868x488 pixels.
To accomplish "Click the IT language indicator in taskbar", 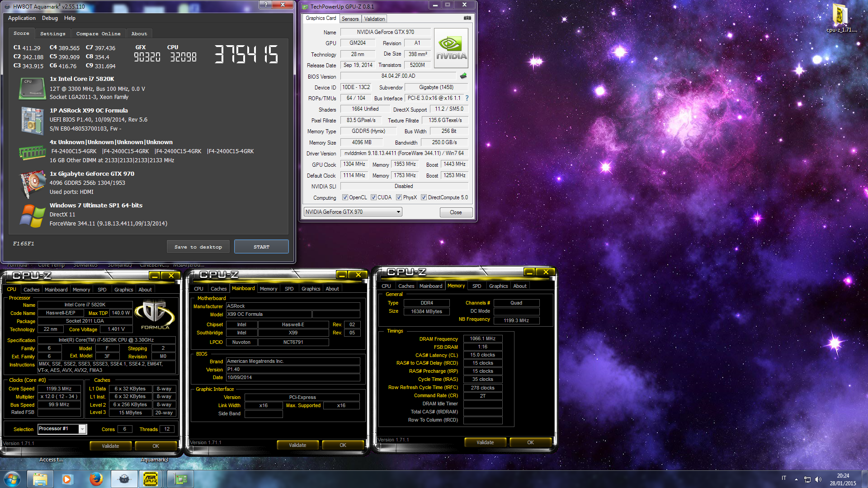I will point(784,478).
